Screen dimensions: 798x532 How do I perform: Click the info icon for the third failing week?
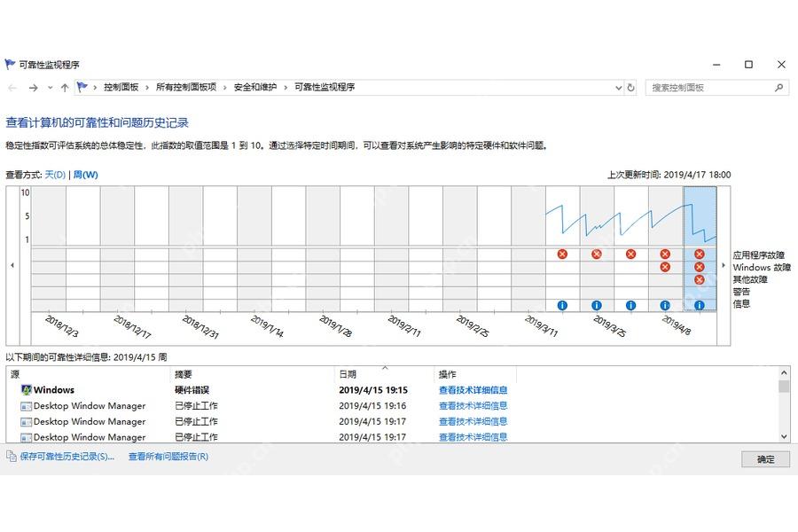(x=631, y=305)
